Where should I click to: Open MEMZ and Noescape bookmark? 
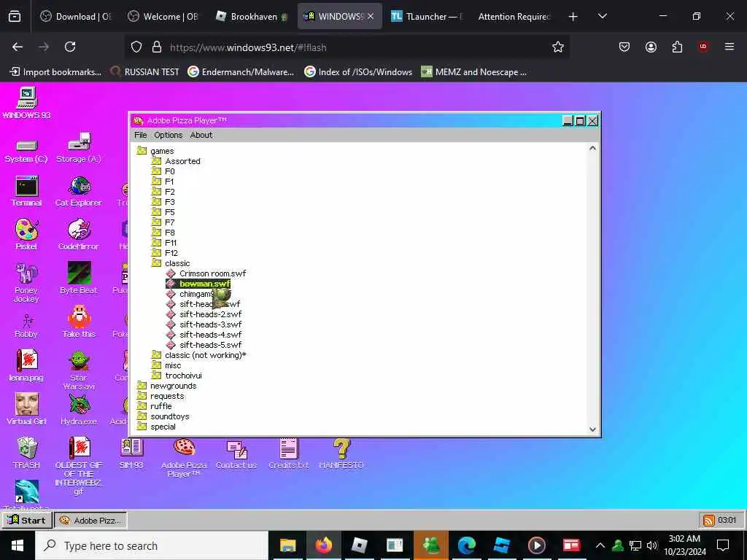pyautogui.click(x=474, y=72)
